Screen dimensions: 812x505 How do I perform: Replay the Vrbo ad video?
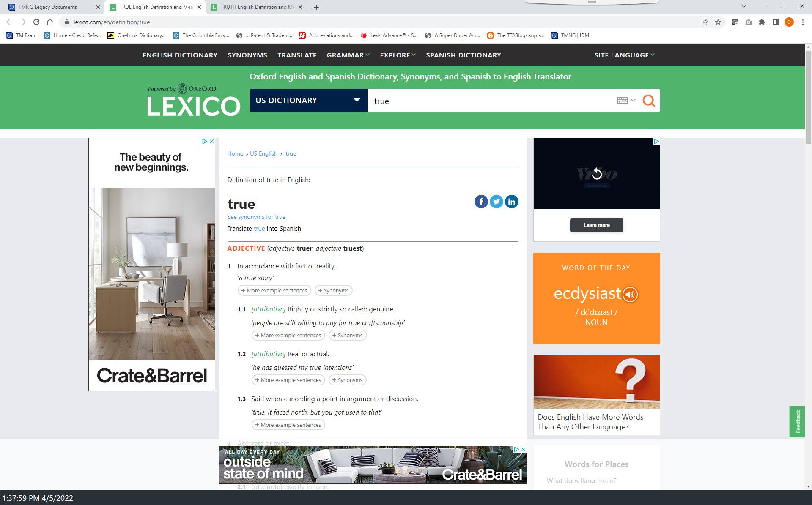coord(596,173)
